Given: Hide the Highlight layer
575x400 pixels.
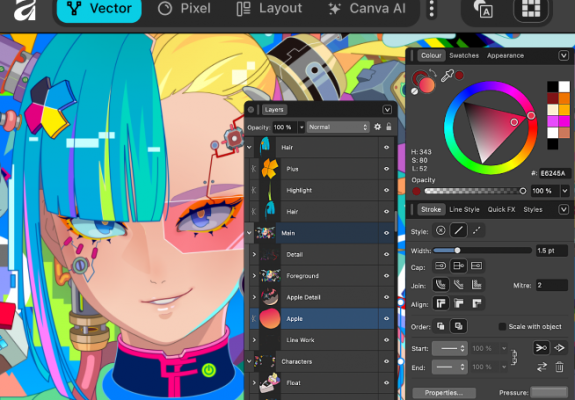Looking at the screenshot, I should click(x=387, y=190).
